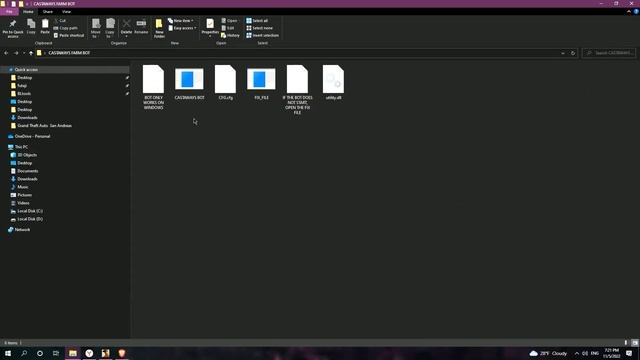This screenshot has height=360, width=640.
Task: Show file History from the ribbon
Action: [230, 36]
